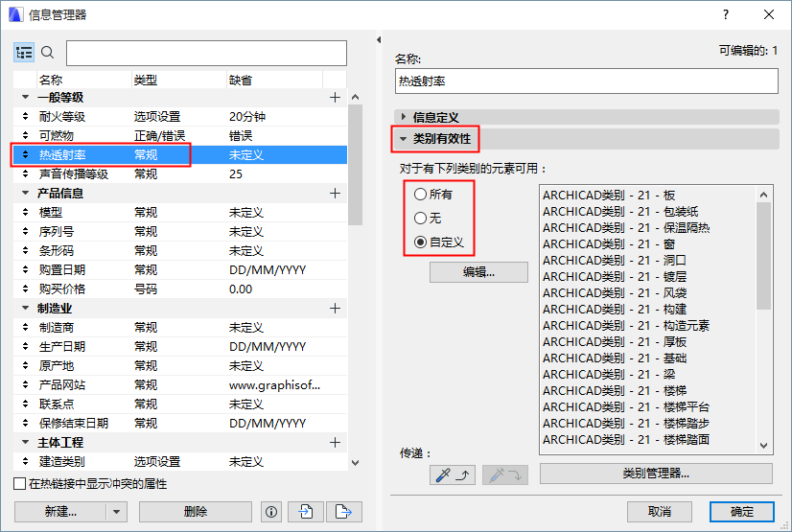The image size is (792, 532).
Task: Select the 原产地 property row
Action: coord(180,366)
